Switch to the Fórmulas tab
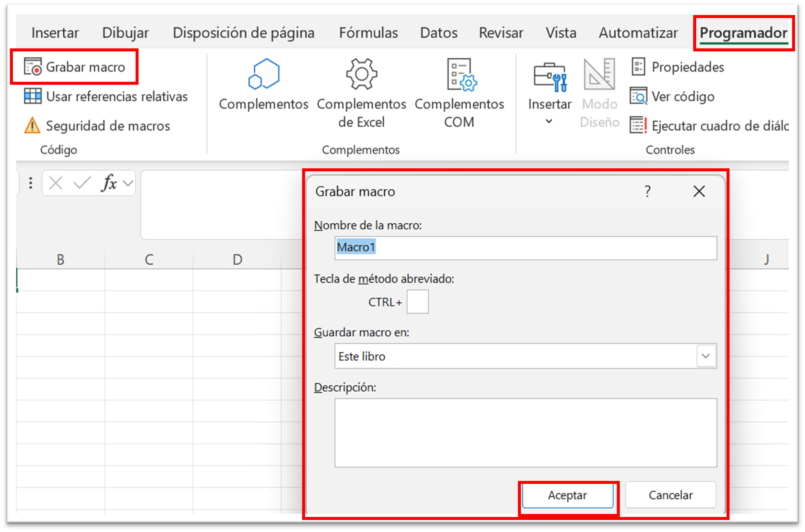 pos(369,33)
